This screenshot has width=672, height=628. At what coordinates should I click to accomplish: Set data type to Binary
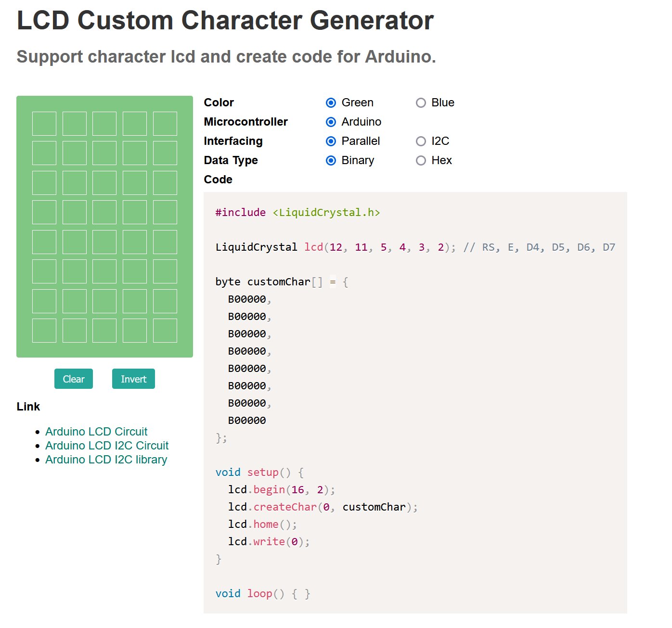331,160
